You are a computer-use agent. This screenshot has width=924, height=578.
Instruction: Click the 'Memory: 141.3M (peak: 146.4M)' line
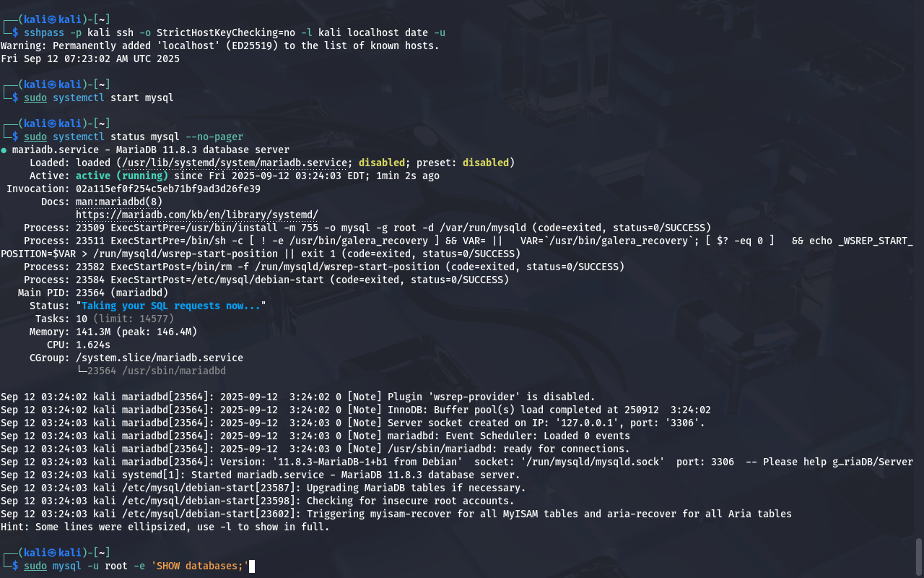tap(113, 332)
